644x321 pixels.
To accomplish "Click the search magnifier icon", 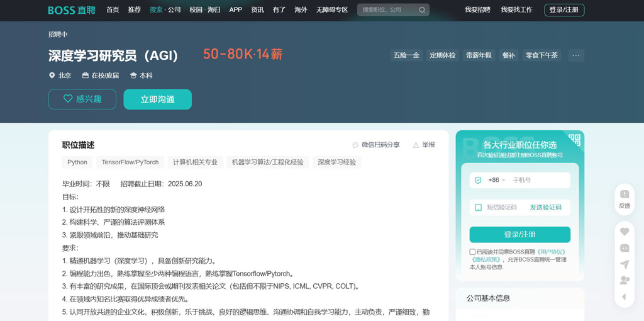I will [x=422, y=10].
